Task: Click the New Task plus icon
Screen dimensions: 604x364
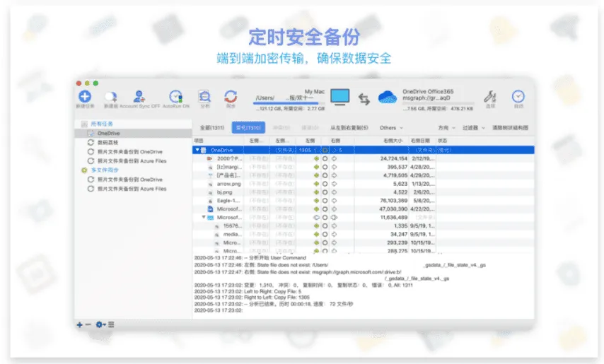Action: pos(85,96)
